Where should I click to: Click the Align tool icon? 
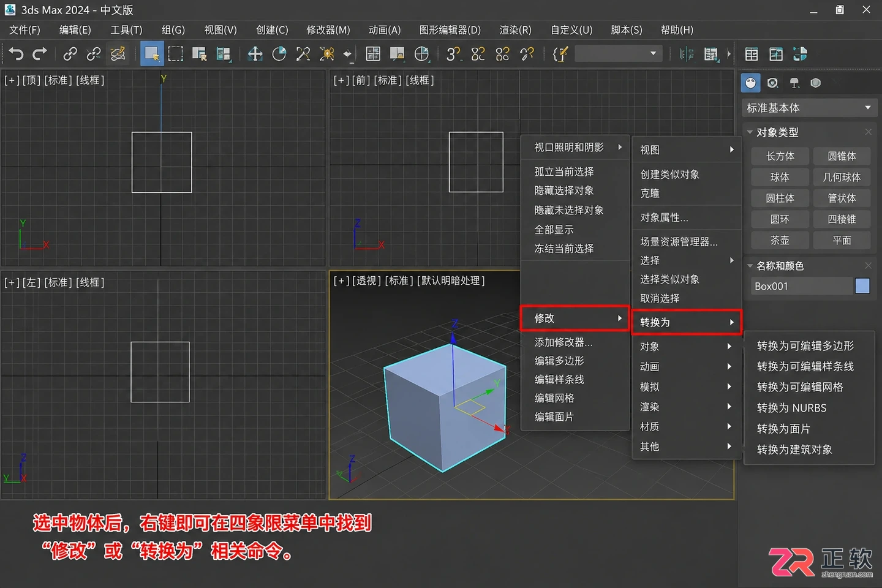click(710, 54)
